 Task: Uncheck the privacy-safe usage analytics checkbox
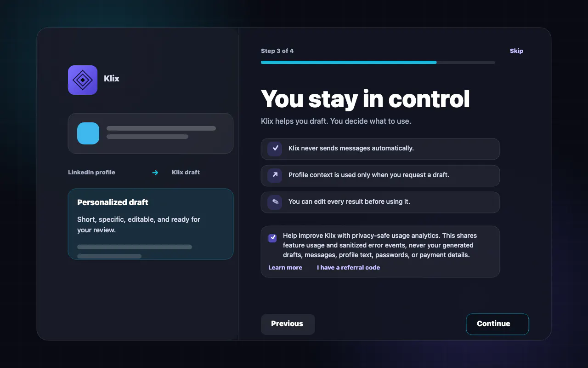click(x=272, y=238)
